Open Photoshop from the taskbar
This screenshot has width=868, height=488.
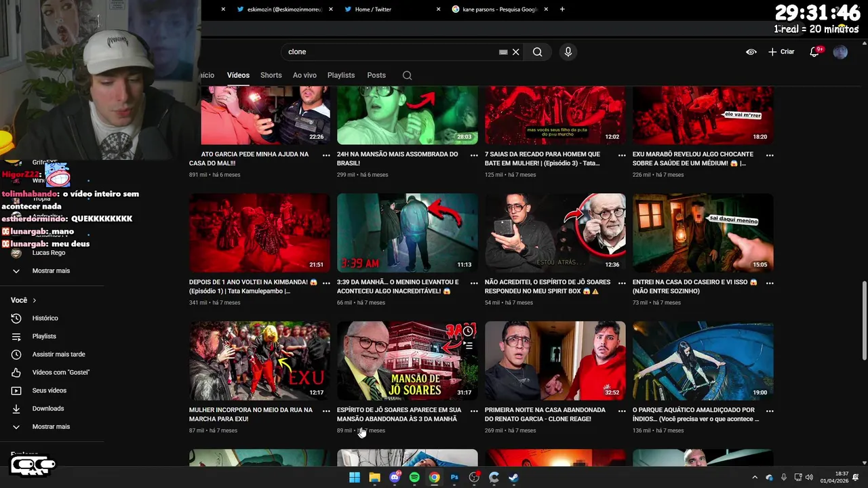point(454,477)
